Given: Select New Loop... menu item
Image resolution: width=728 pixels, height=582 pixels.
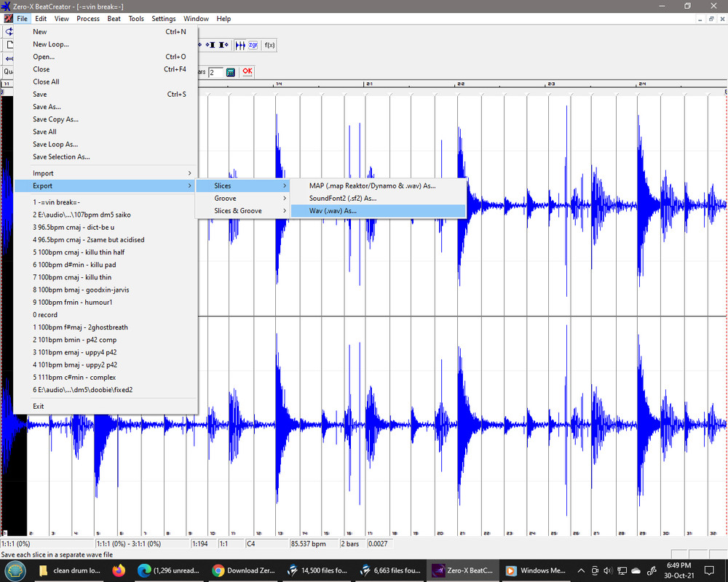Looking at the screenshot, I should click(106, 44).
